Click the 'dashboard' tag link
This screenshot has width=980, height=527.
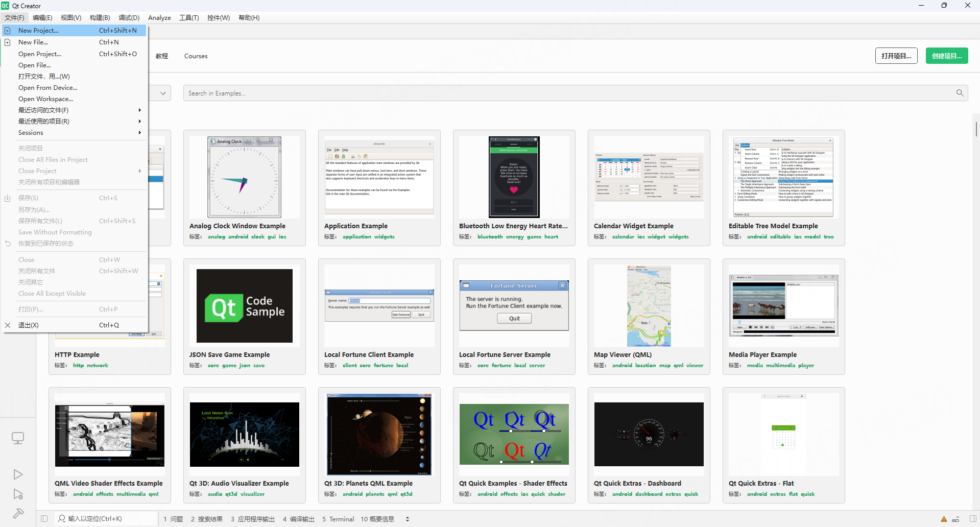[649, 494]
